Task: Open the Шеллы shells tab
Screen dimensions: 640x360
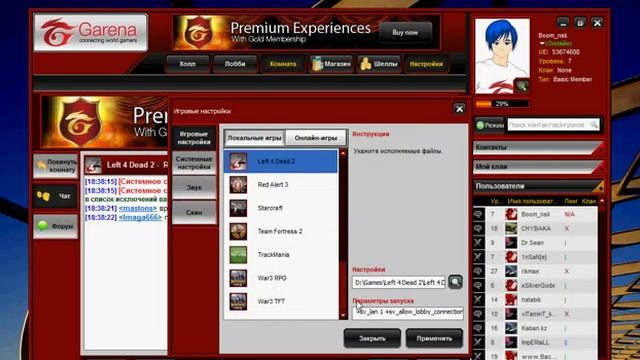Action: 379,64
